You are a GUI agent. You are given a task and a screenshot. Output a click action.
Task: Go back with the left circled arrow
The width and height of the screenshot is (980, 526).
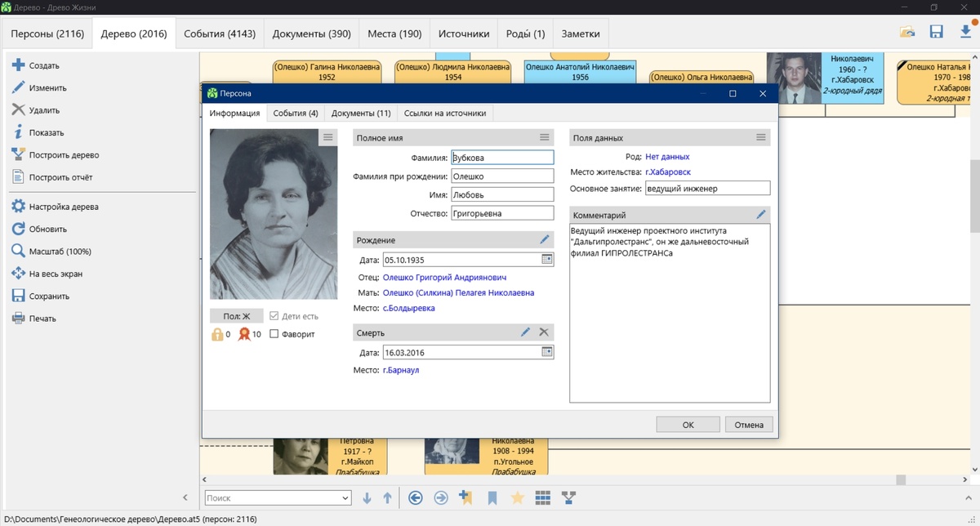coord(416,497)
